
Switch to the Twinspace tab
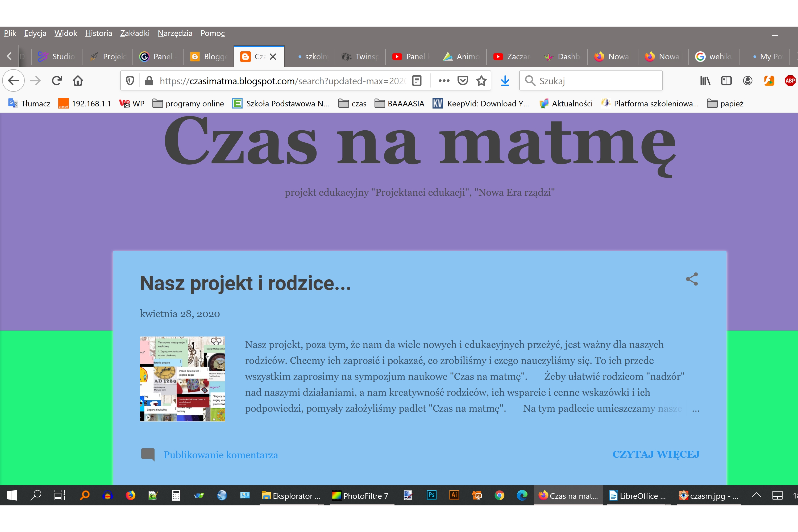360,57
